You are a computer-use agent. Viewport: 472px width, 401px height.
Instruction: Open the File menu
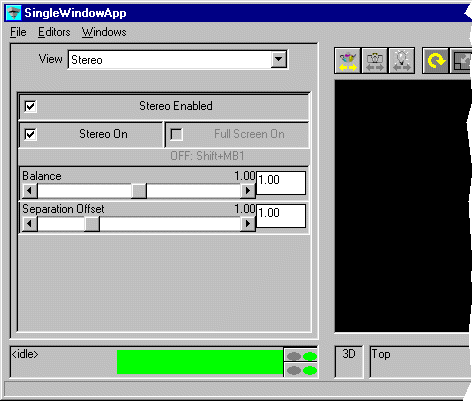click(18, 32)
